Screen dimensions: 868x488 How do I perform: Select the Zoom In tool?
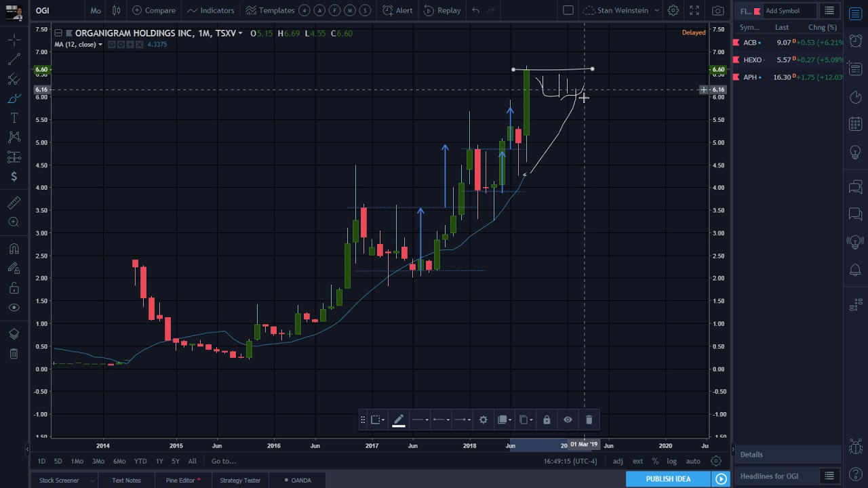(x=14, y=222)
